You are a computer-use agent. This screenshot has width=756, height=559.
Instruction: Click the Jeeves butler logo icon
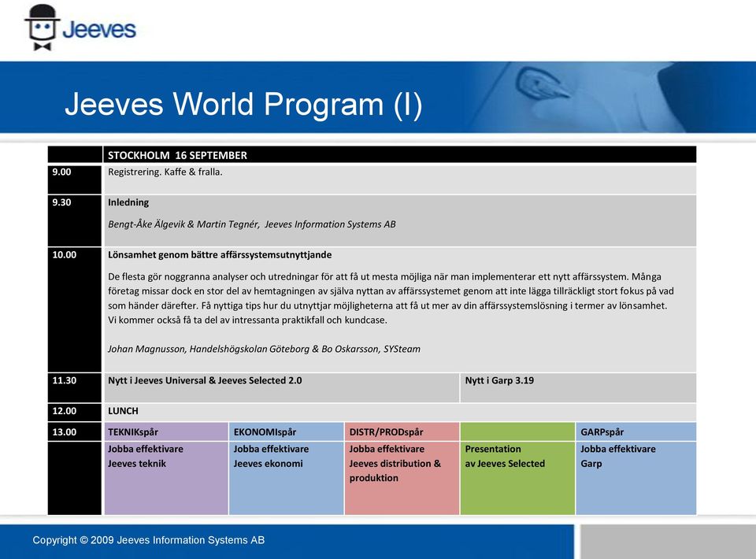coord(42,28)
